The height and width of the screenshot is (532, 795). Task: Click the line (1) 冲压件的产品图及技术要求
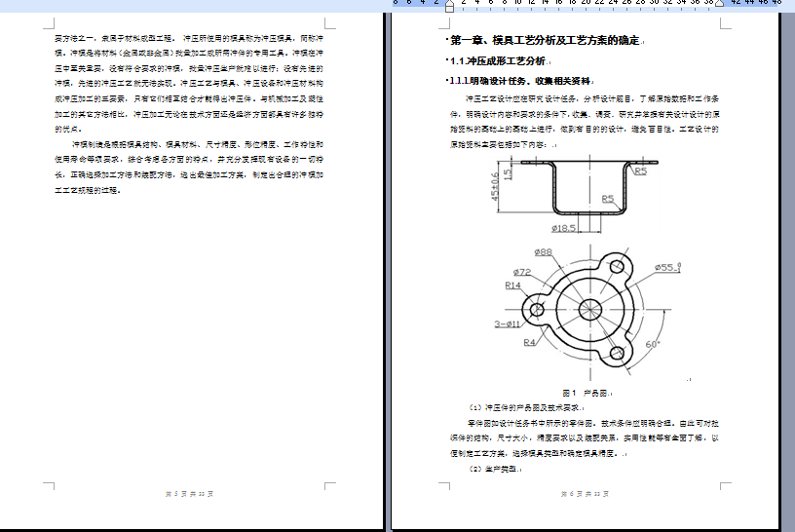pyautogui.click(x=525, y=407)
